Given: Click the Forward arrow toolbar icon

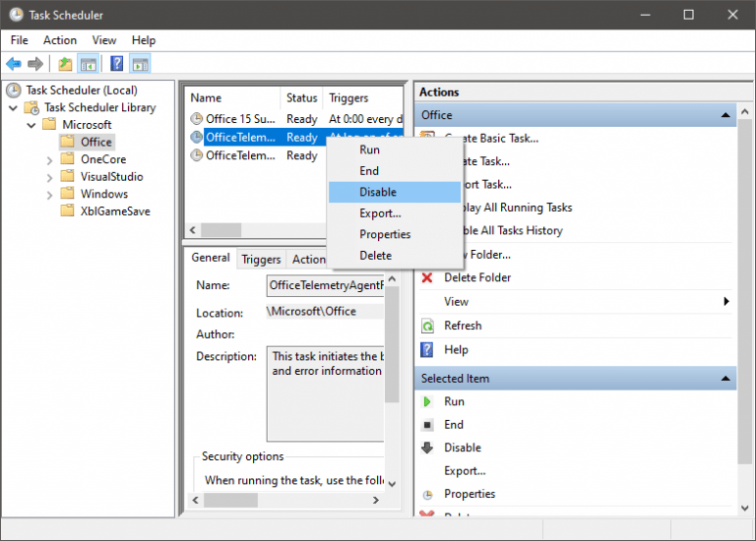Looking at the screenshot, I should tap(35, 64).
